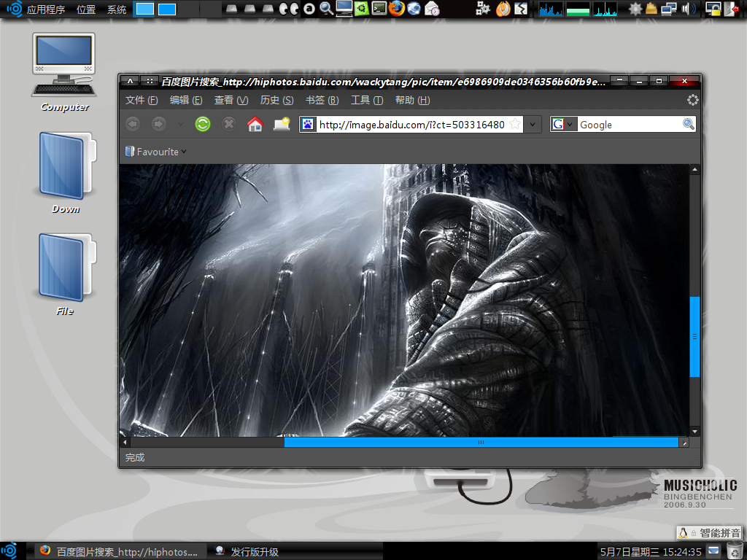Open the 工具 (T) menu
This screenshot has height=560, width=747.
367,100
